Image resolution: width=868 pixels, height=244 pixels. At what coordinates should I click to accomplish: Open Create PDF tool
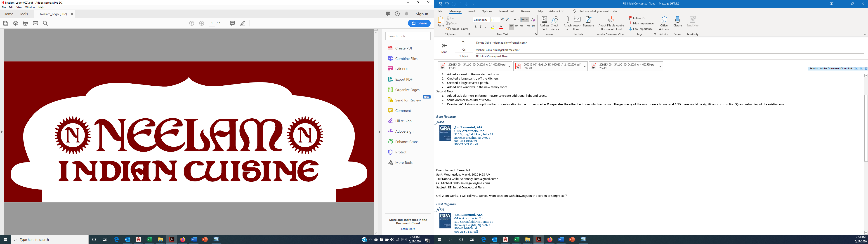[400, 48]
